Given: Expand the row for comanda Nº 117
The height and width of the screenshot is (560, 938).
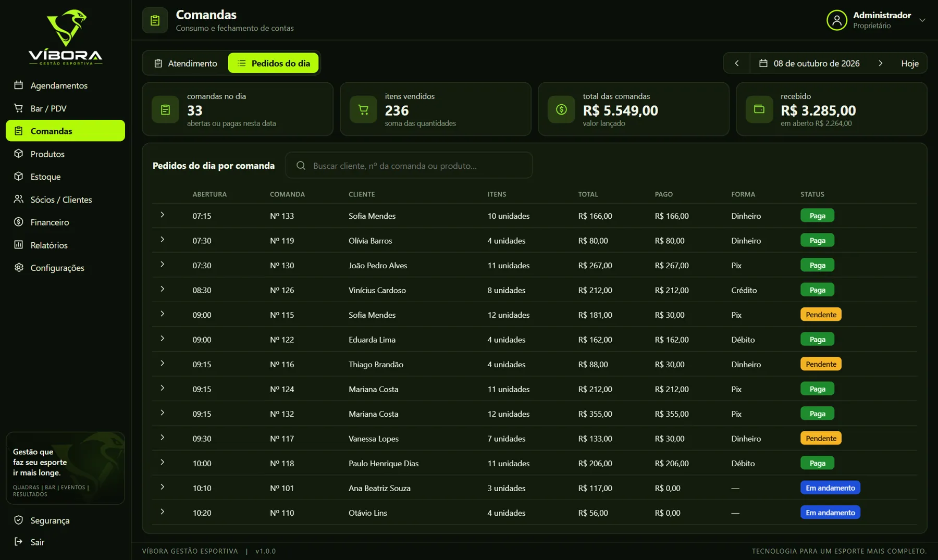Looking at the screenshot, I should click(163, 438).
